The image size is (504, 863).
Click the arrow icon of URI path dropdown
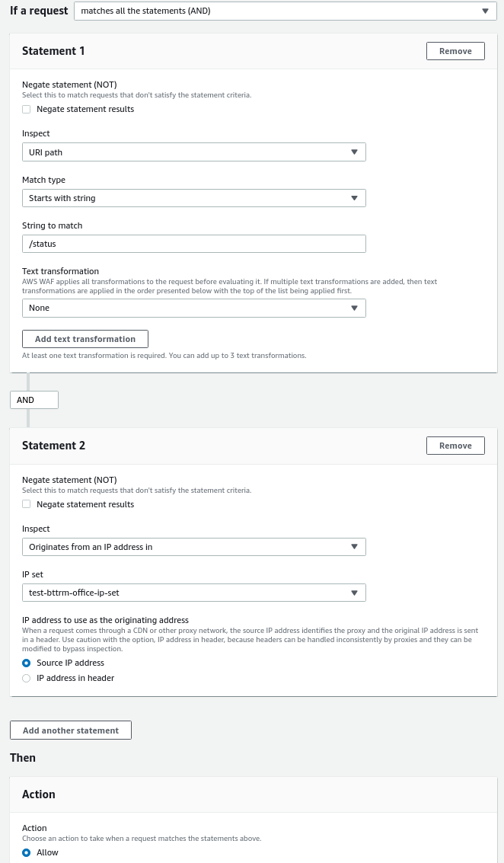tap(354, 152)
